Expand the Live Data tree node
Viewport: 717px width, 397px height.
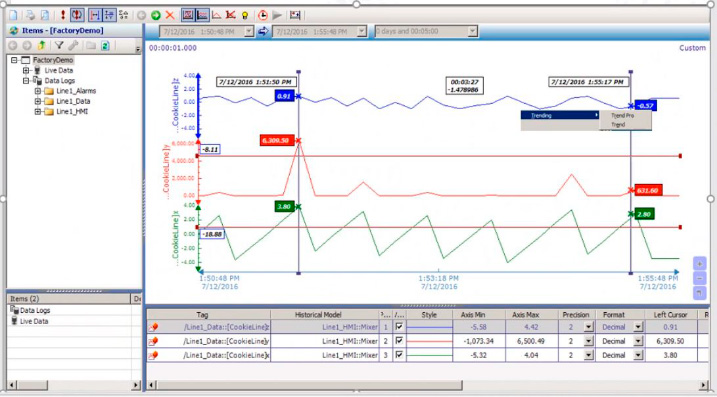tap(26, 70)
